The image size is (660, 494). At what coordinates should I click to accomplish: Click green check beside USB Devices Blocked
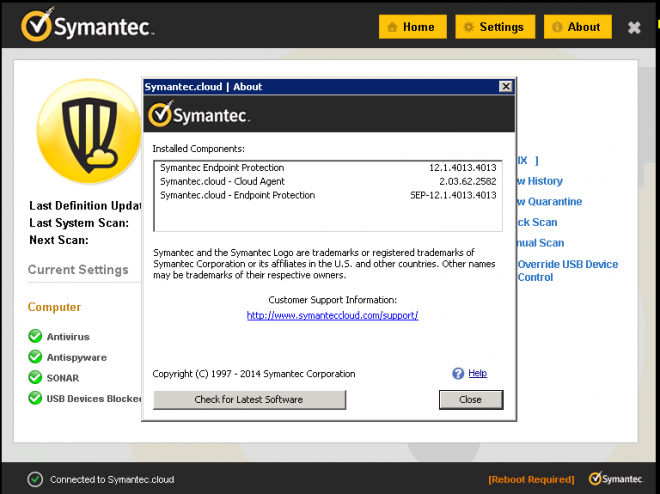tap(35, 398)
